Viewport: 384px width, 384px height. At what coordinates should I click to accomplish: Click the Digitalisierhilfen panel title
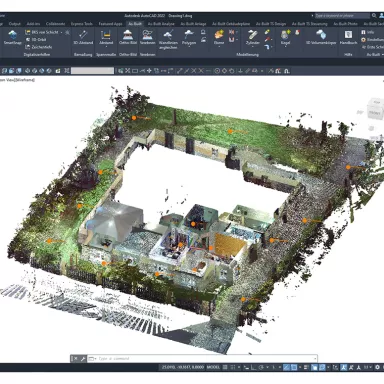click(x=37, y=54)
